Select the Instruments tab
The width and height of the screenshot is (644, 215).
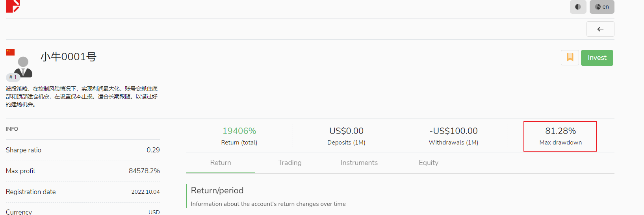[359, 163]
